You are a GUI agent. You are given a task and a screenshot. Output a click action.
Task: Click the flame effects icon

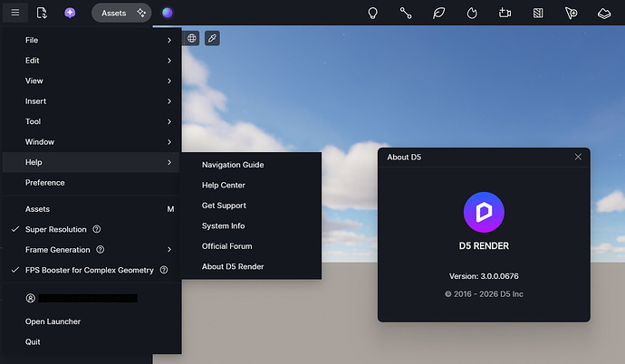click(471, 13)
